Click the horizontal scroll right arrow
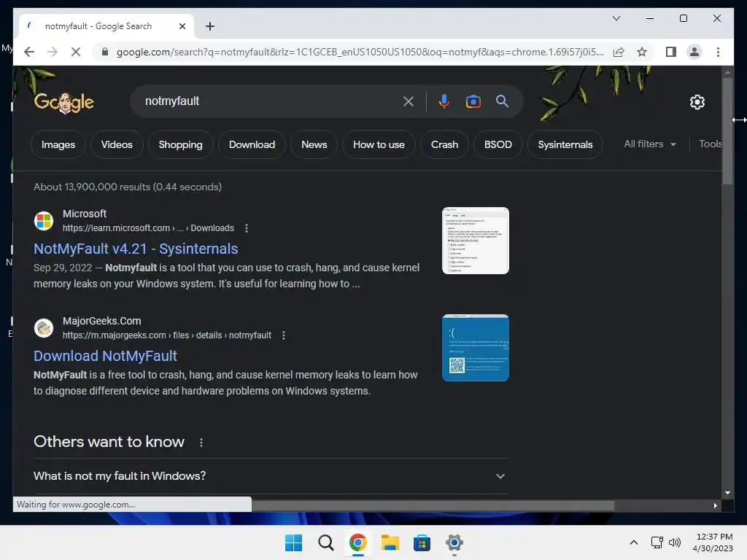Image resolution: width=747 pixels, height=560 pixels. (x=715, y=505)
